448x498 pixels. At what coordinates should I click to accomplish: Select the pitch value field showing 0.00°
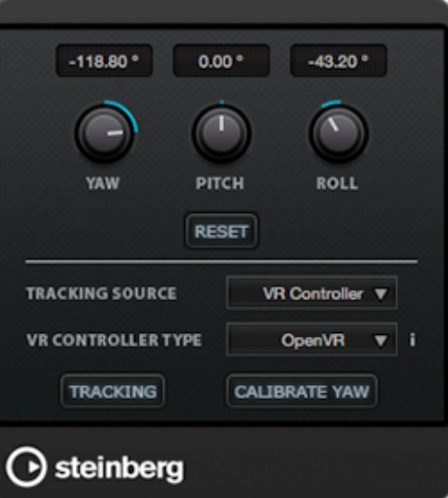(x=221, y=61)
